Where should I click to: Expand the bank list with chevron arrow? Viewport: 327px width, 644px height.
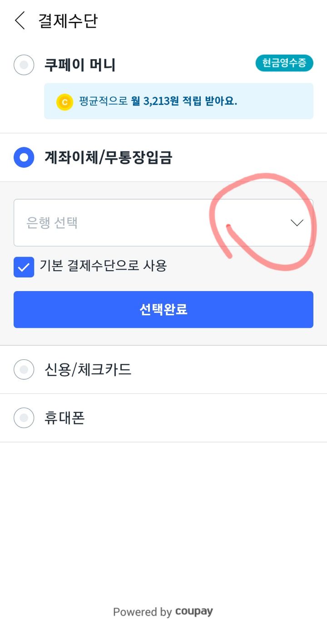[297, 223]
